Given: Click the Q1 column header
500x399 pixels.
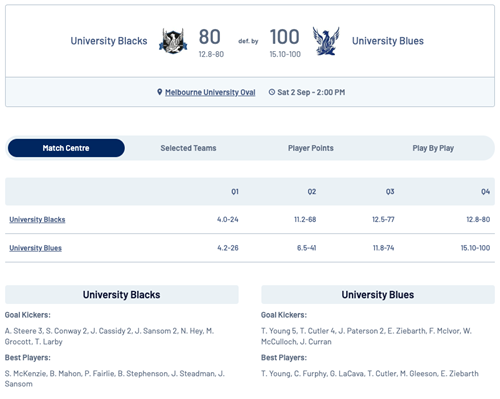Looking at the screenshot, I should (x=235, y=192).
